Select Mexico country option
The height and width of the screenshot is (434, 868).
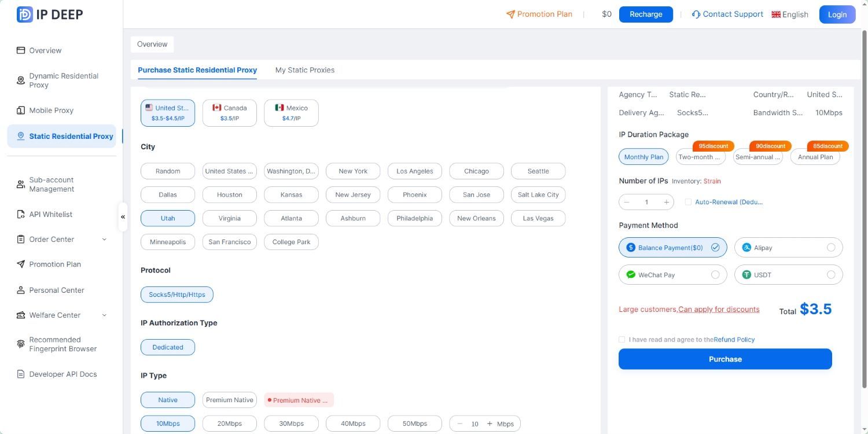[291, 113]
